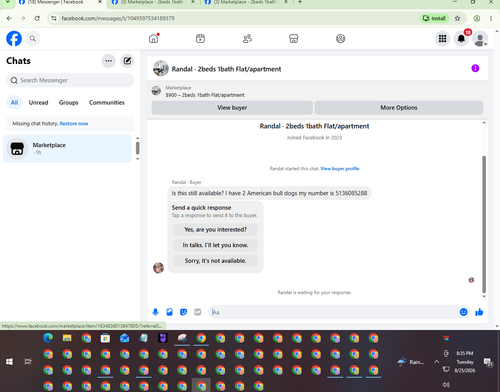Open a new browser tab with plus
This screenshot has height=392, width=500.
(300, 2)
